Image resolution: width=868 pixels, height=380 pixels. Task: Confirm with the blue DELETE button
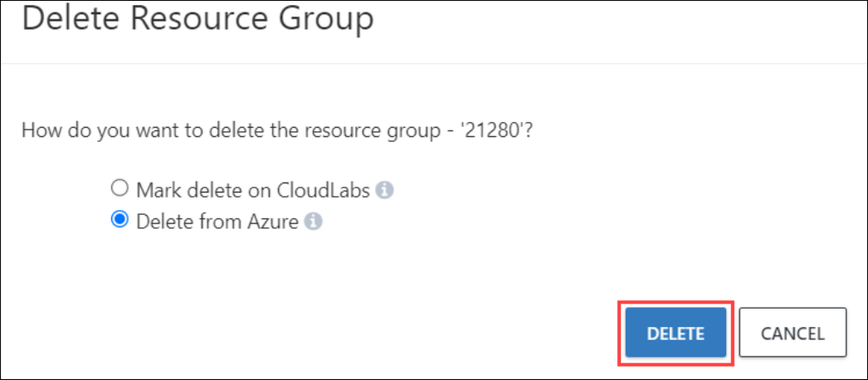[x=675, y=333]
